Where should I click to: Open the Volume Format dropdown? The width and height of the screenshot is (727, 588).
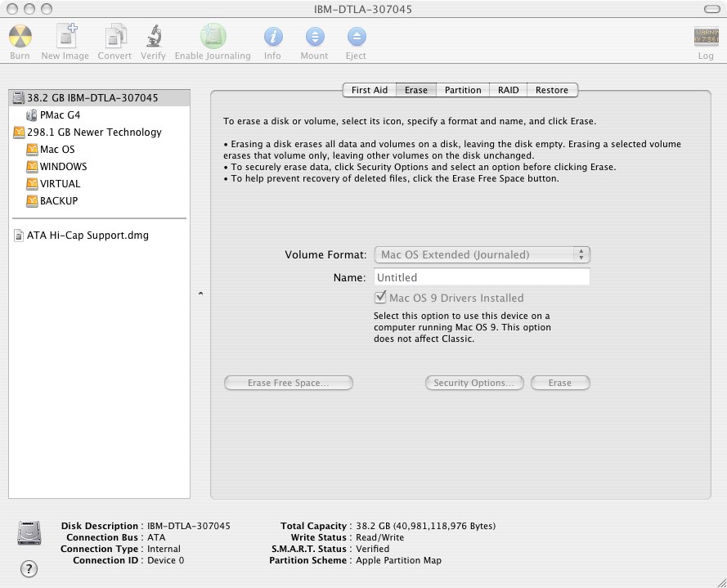pos(482,254)
